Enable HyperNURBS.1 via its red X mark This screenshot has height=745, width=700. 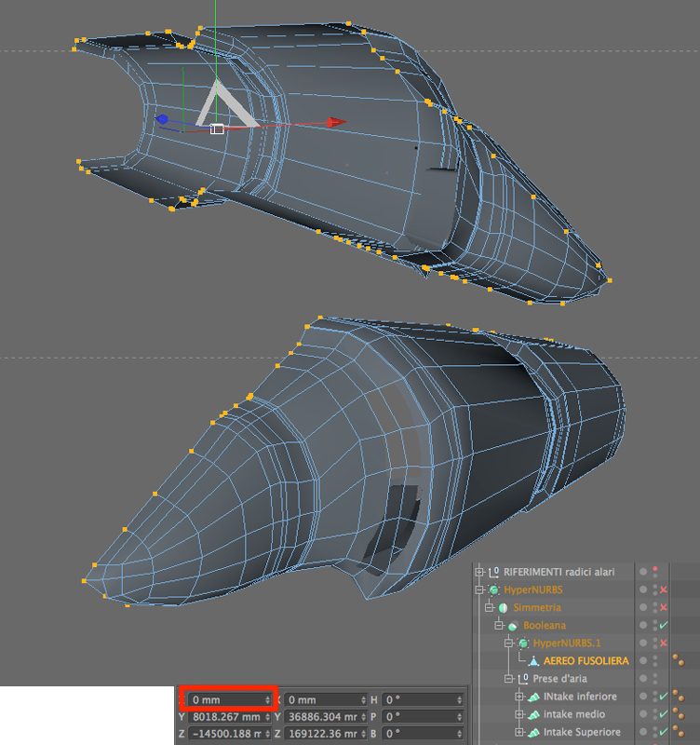coord(664,643)
